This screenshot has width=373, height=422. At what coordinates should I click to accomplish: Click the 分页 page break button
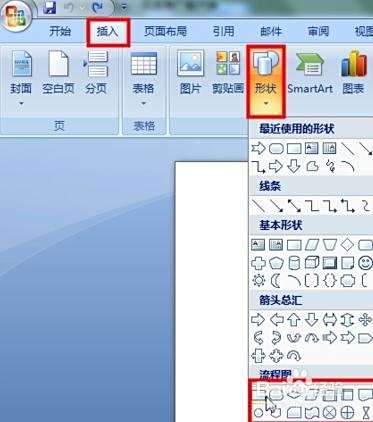(96, 73)
